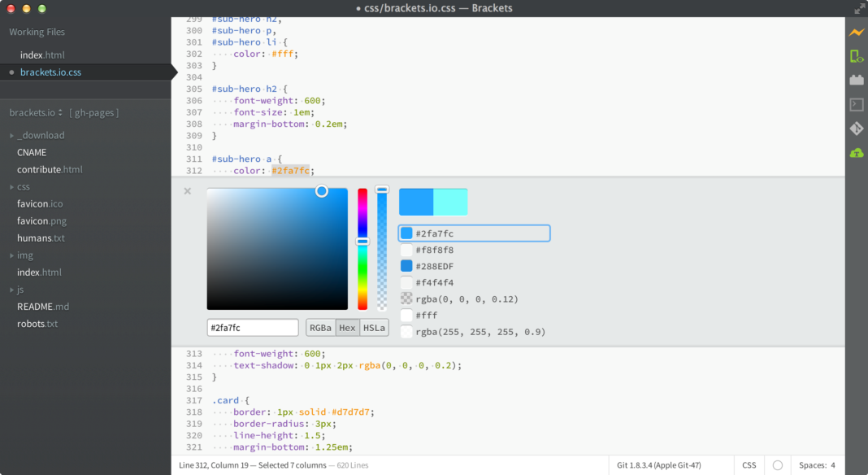Open the Extension Manager brick icon

click(857, 81)
